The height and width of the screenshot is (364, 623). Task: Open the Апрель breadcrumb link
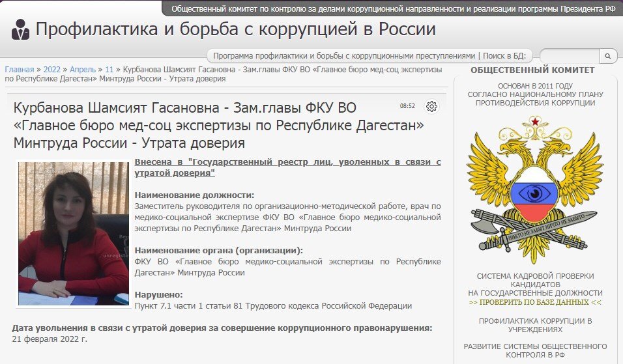click(x=83, y=70)
